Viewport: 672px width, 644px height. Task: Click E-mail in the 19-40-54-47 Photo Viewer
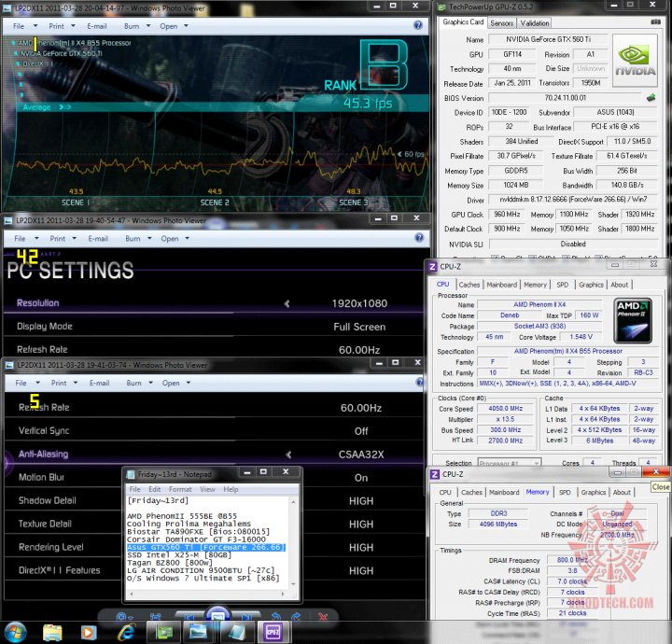point(98,239)
